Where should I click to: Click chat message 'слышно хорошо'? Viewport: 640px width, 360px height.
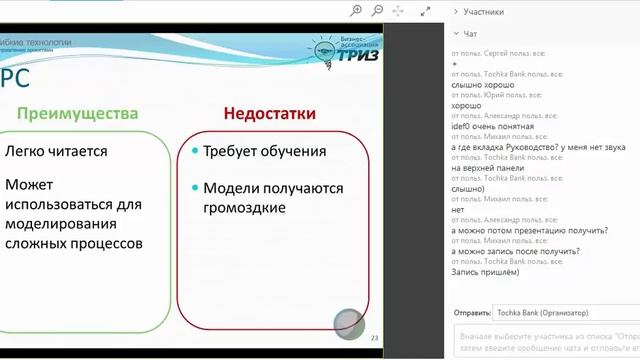pos(482,85)
